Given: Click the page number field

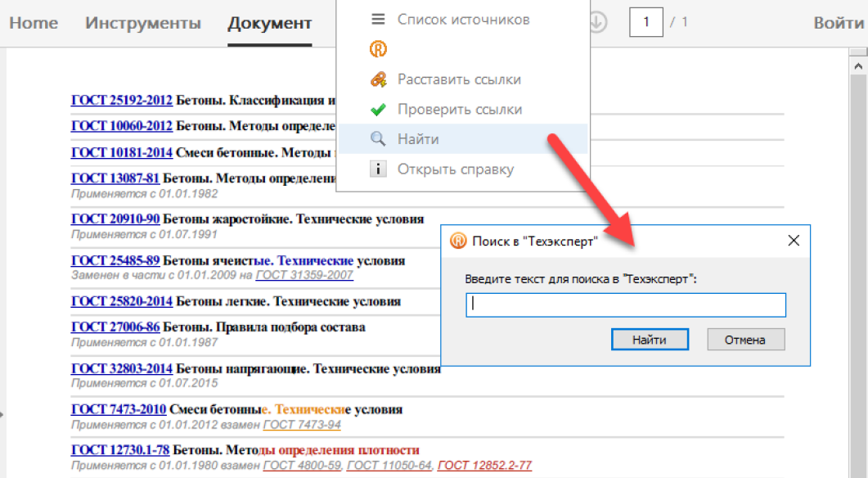Looking at the screenshot, I should (646, 22).
